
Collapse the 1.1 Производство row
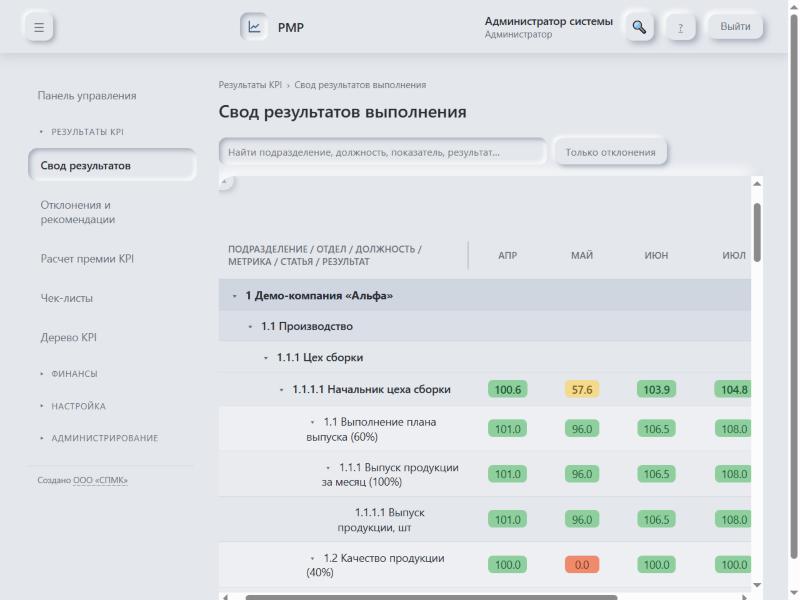(250, 327)
